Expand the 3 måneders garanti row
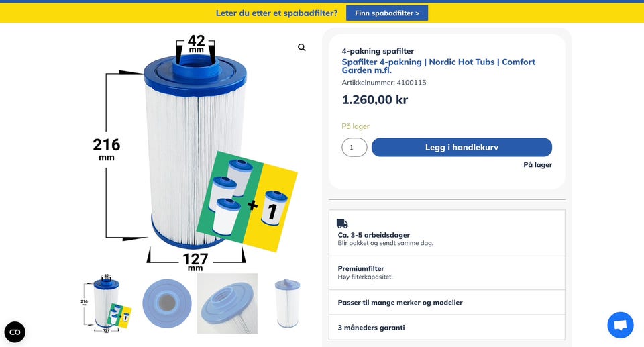Screen dimensions: 644x347 tap(447, 328)
